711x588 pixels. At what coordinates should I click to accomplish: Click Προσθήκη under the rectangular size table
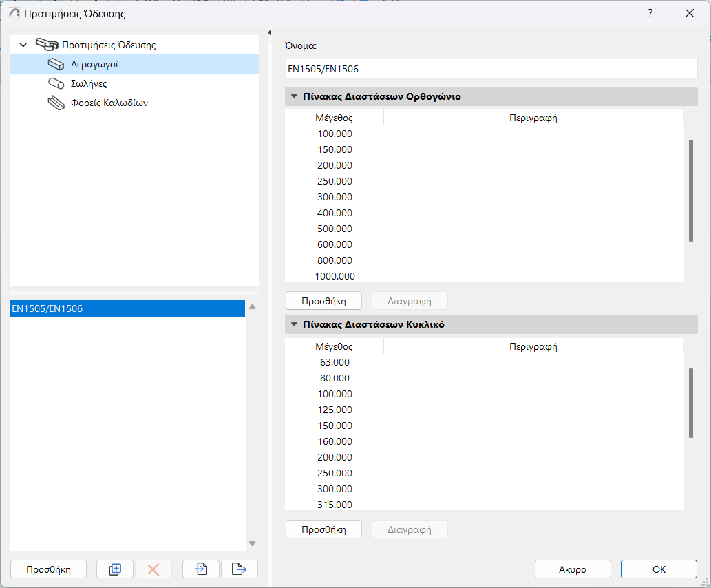click(323, 301)
